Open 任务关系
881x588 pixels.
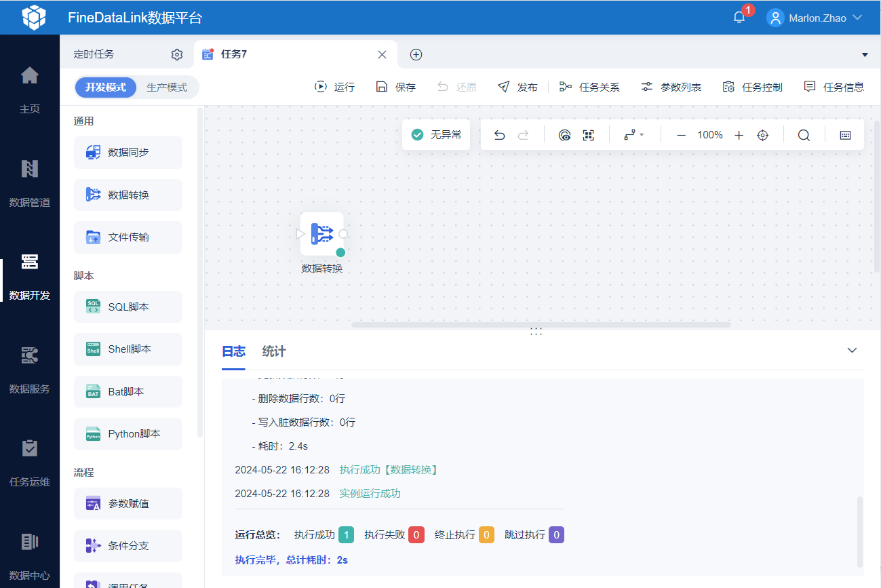pyautogui.click(x=589, y=87)
